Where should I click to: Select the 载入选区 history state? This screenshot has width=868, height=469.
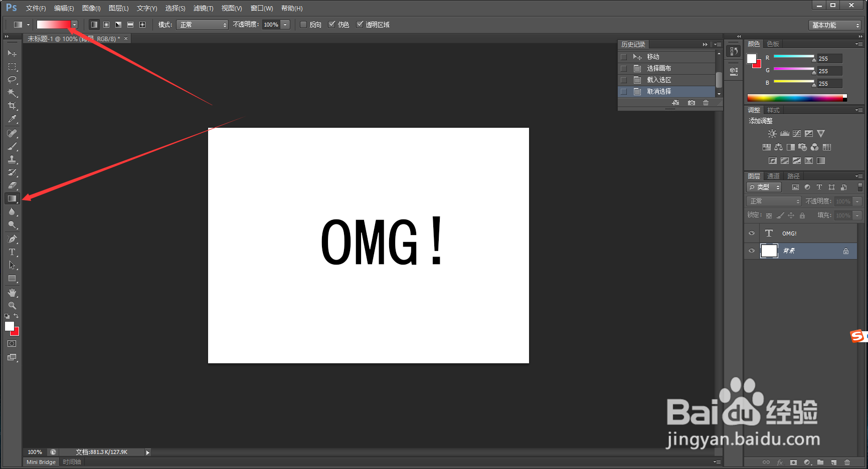point(666,80)
